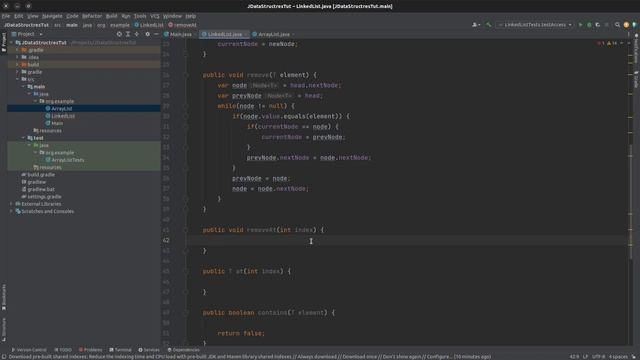Open Project panel gear options
Screen dimensions: 640x360
pyautogui.click(x=147, y=34)
